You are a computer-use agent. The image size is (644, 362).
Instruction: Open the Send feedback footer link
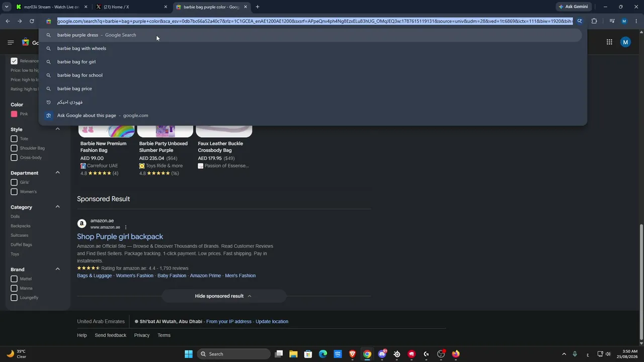click(111, 335)
